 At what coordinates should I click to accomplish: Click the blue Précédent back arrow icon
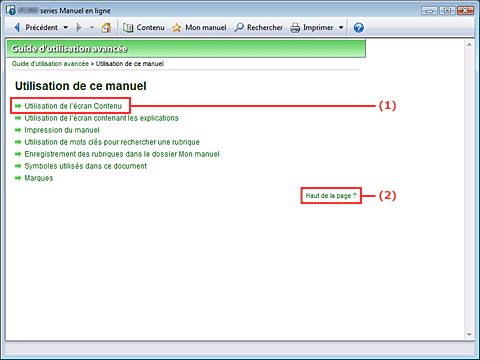(17, 28)
